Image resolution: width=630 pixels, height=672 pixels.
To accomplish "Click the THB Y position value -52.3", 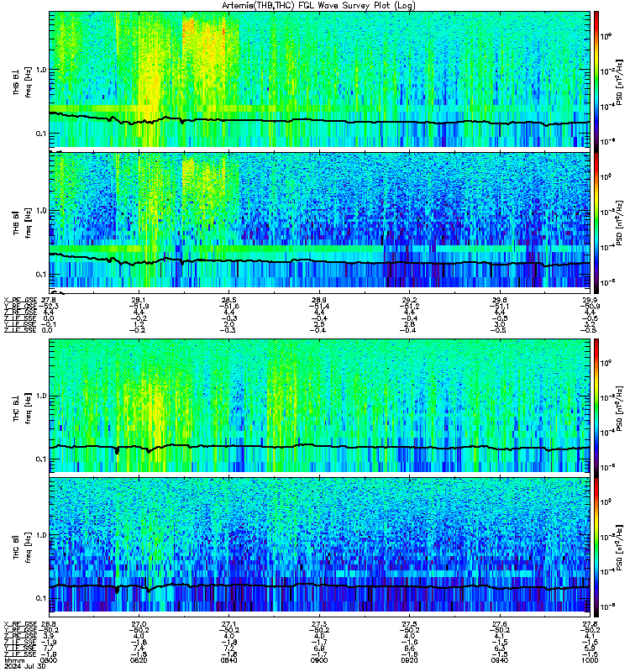I will [49, 306].
